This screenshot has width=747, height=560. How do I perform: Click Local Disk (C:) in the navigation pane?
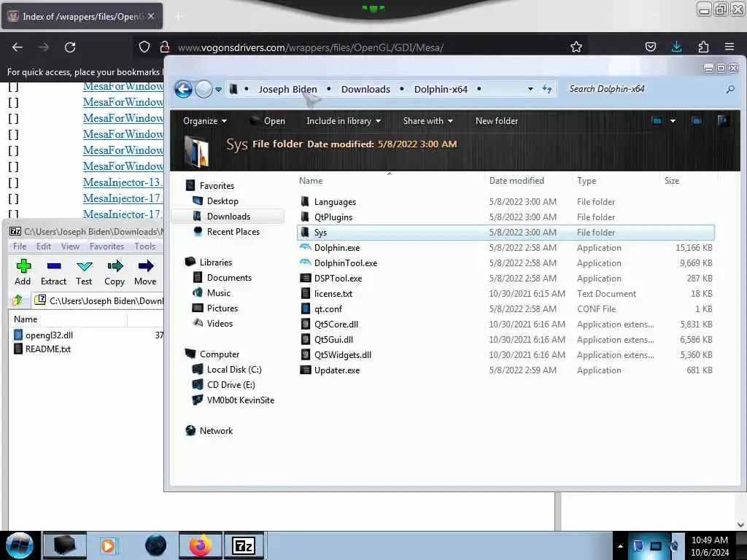[x=234, y=370]
